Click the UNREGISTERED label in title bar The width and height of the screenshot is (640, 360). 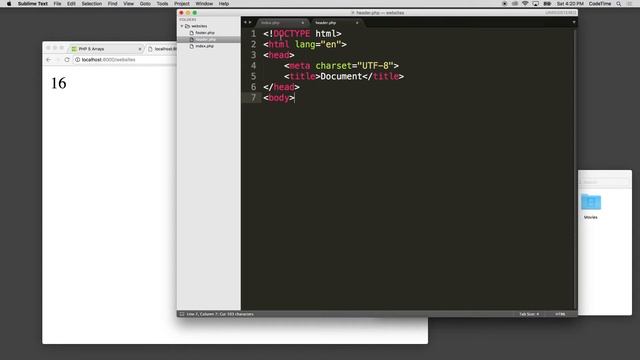coord(560,13)
